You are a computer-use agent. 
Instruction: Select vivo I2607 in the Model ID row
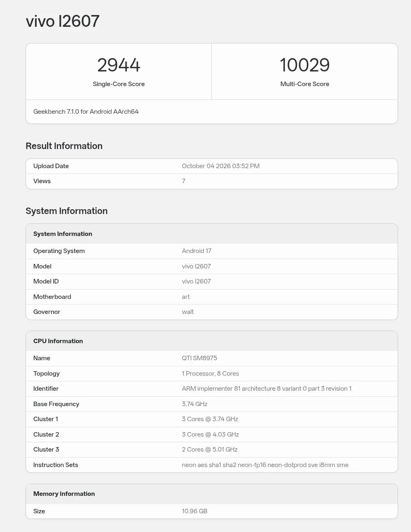tap(196, 281)
